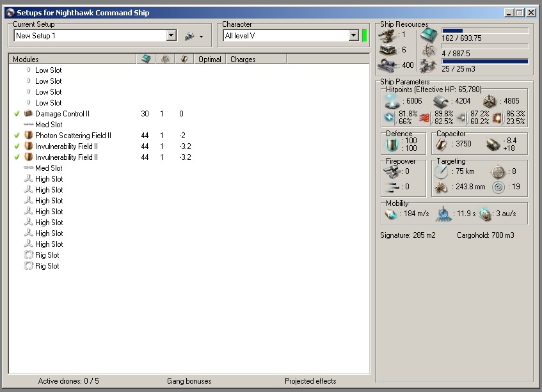Click the CPU column header icon
Screen dimensions: 542x392
[146, 59]
